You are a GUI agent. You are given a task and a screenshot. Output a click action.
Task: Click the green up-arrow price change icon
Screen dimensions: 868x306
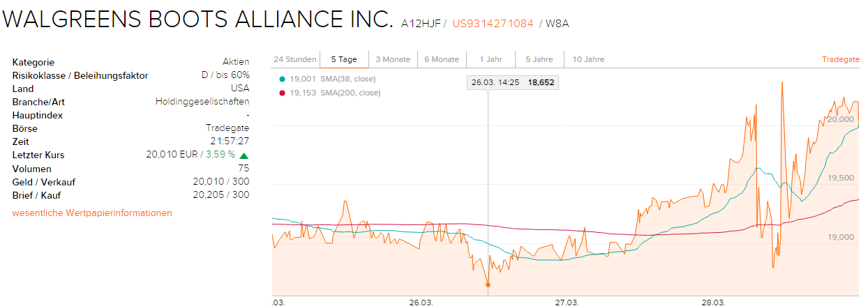[x=244, y=155]
